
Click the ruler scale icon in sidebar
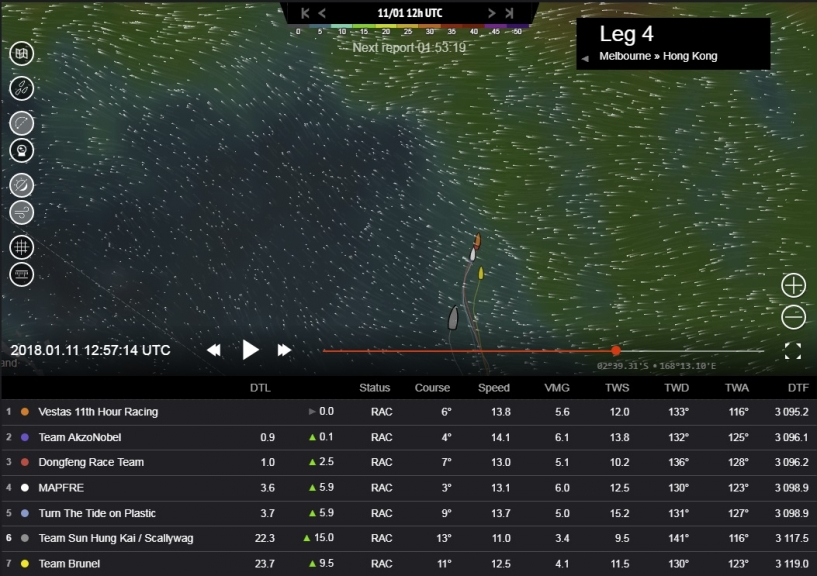click(x=21, y=275)
